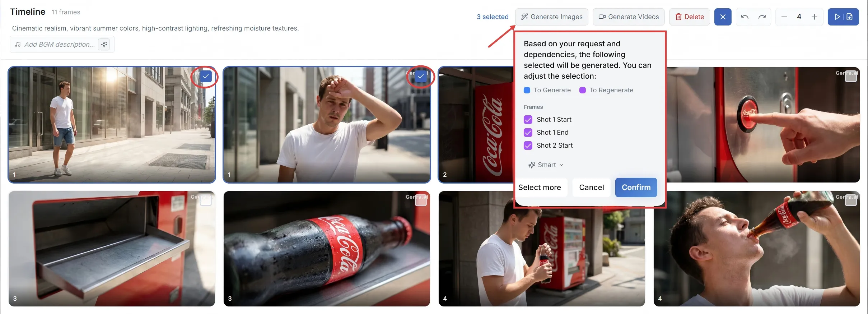Clear selection with the blue X button
Screen dimensions: 868x314
pos(723,17)
